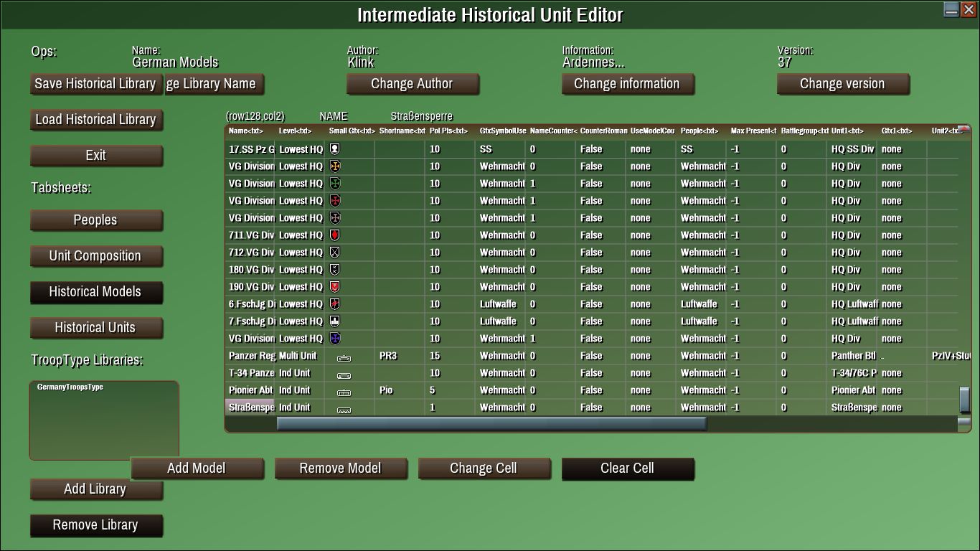Screen dimensions: 980x551
Task: Click the Remove Library button
Action: pyautogui.click(x=96, y=525)
